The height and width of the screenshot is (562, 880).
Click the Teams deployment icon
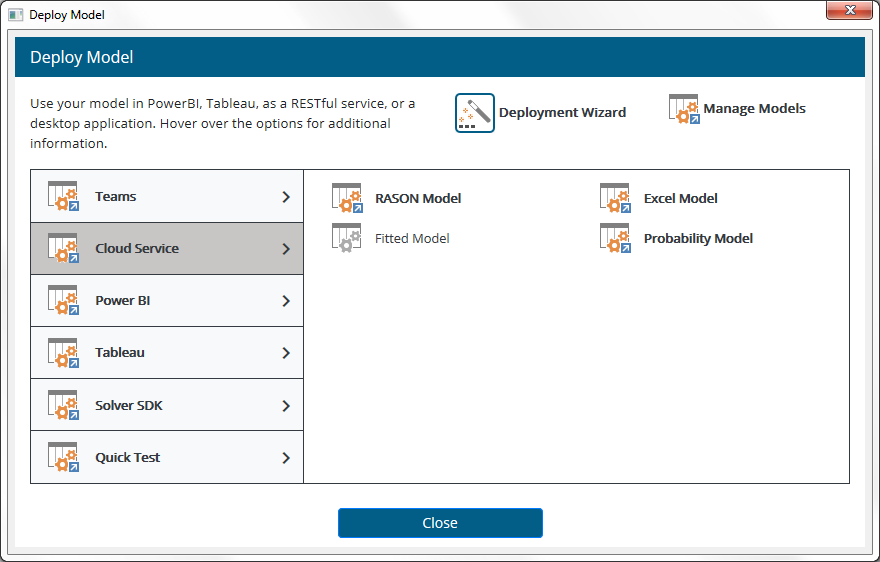[63, 196]
